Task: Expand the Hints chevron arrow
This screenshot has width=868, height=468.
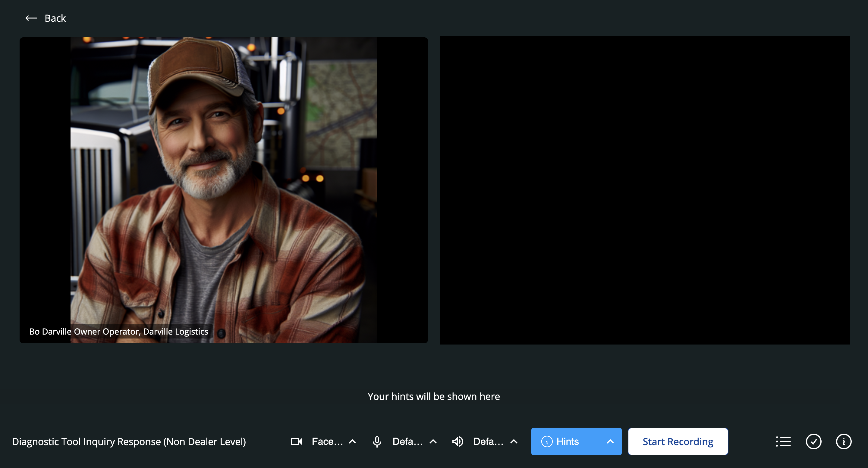Action: click(610, 441)
